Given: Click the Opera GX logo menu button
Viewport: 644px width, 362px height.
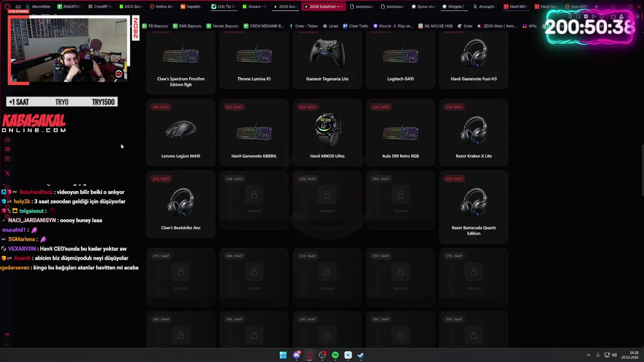Looking at the screenshot, I should [x=8, y=7].
